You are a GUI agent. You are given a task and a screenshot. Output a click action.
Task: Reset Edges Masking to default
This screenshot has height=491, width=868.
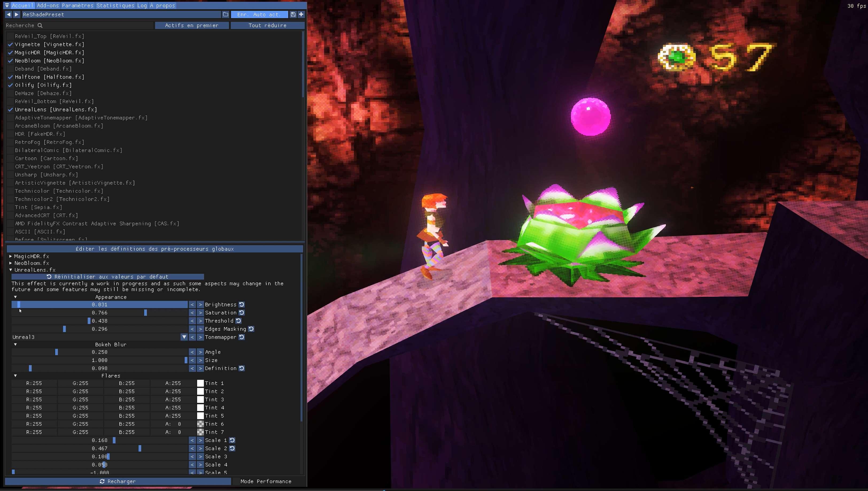(251, 329)
